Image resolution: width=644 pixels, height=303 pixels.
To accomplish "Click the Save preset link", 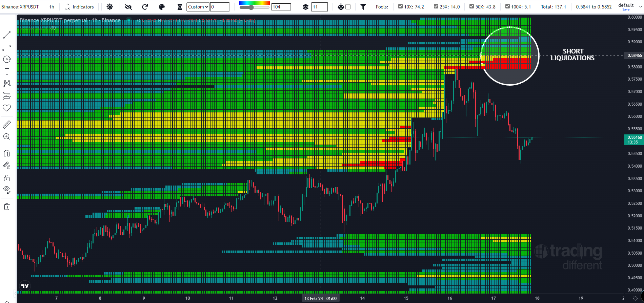I will tap(626, 9).
